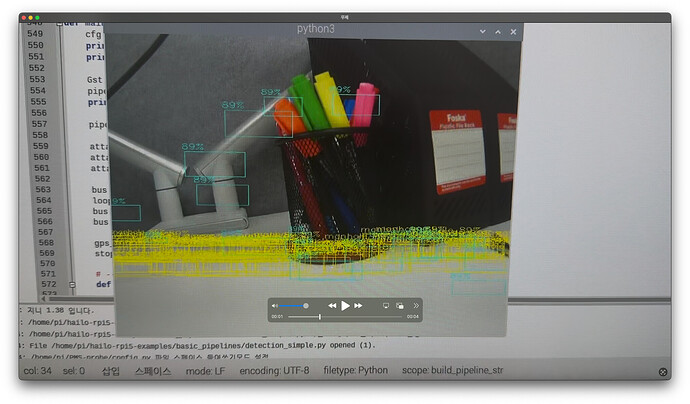
Task: Toggle the 00:04 remaining time display
Action: pos(412,316)
